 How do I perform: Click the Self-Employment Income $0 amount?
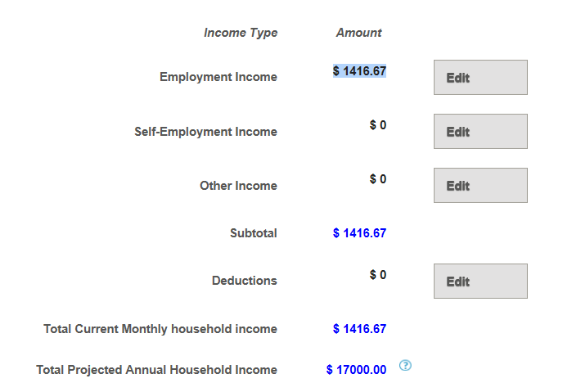click(x=377, y=125)
